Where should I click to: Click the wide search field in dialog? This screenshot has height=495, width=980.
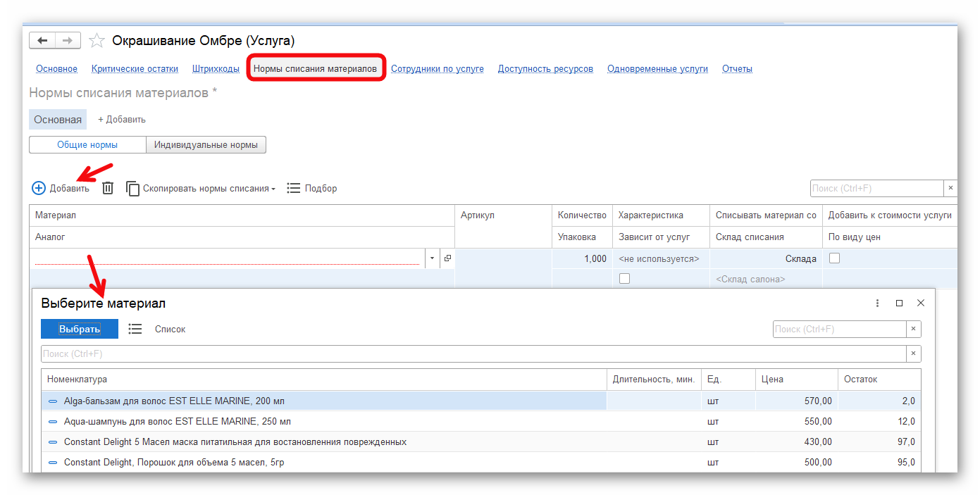click(x=473, y=353)
